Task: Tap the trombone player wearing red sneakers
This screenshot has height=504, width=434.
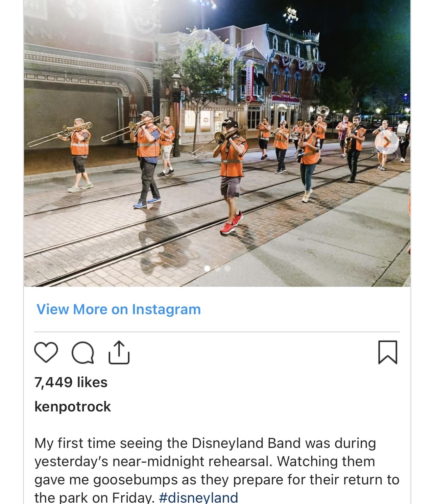Action: (231, 176)
